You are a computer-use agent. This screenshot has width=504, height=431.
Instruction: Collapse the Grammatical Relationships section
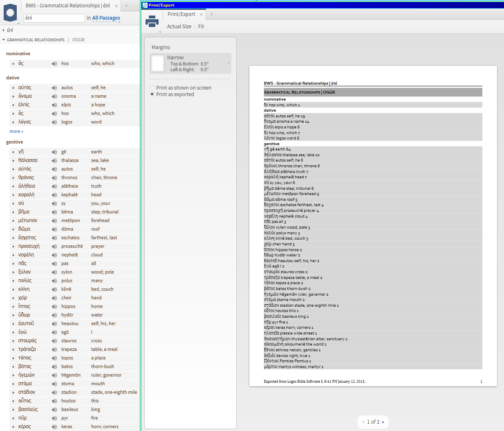click(x=4, y=40)
